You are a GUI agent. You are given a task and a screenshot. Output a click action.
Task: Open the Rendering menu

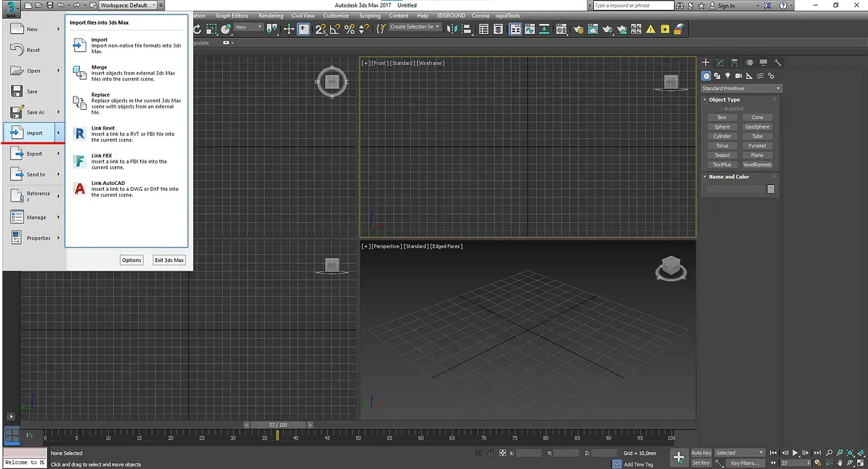coord(270,16)
